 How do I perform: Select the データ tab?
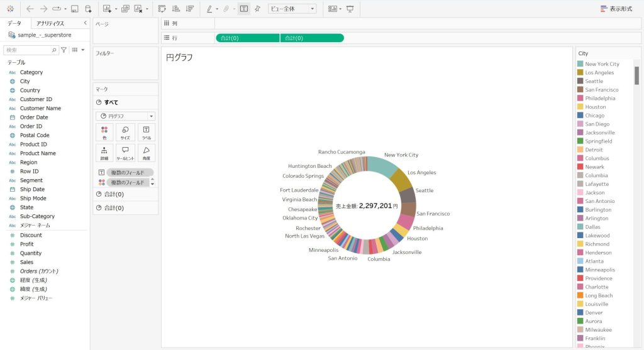click(14, 23)
